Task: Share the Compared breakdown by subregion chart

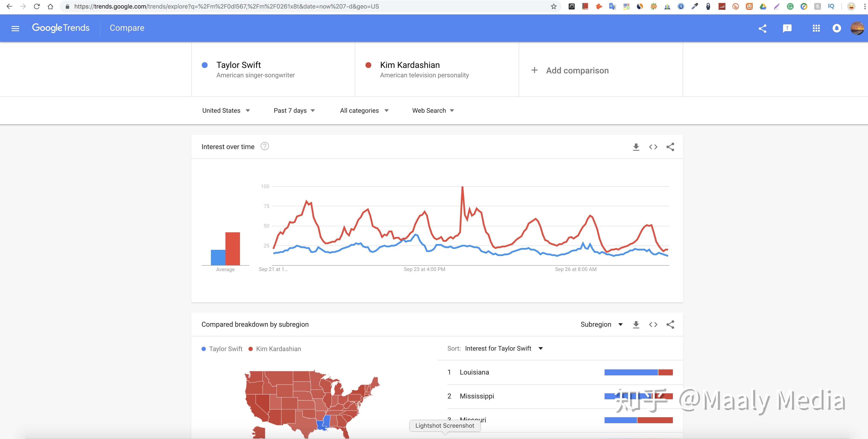Action: tap(670, 325)
